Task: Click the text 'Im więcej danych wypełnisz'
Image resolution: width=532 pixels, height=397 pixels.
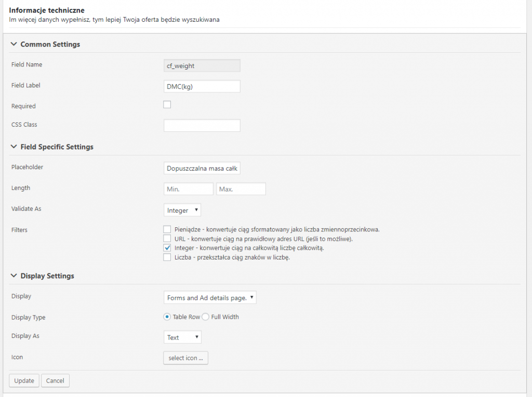Action: (49, 20)
